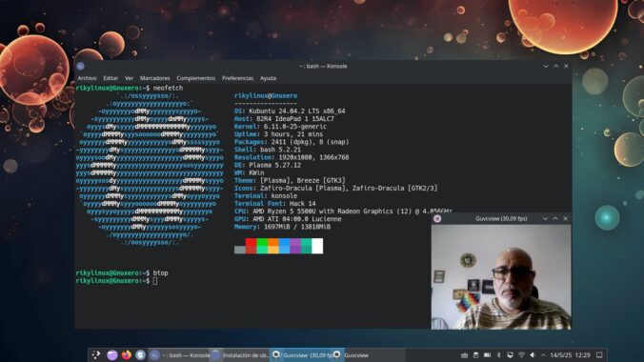
Task: Launch the purple file manager taskbar icon
Action: [111, 355]
